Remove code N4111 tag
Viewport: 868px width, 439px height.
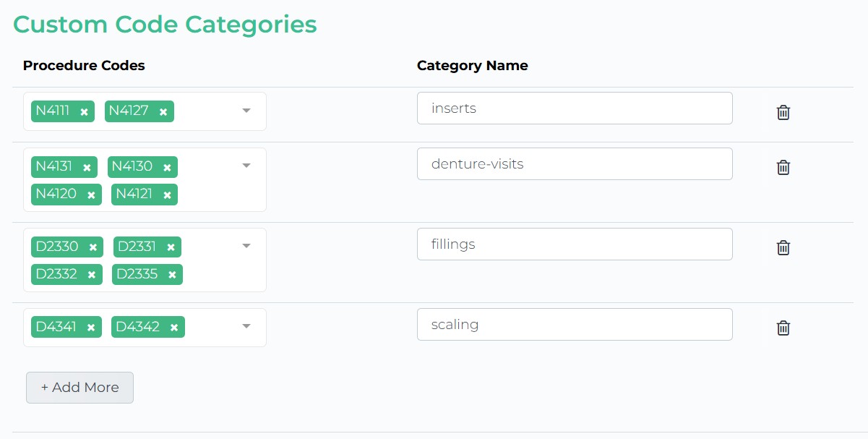84,111
